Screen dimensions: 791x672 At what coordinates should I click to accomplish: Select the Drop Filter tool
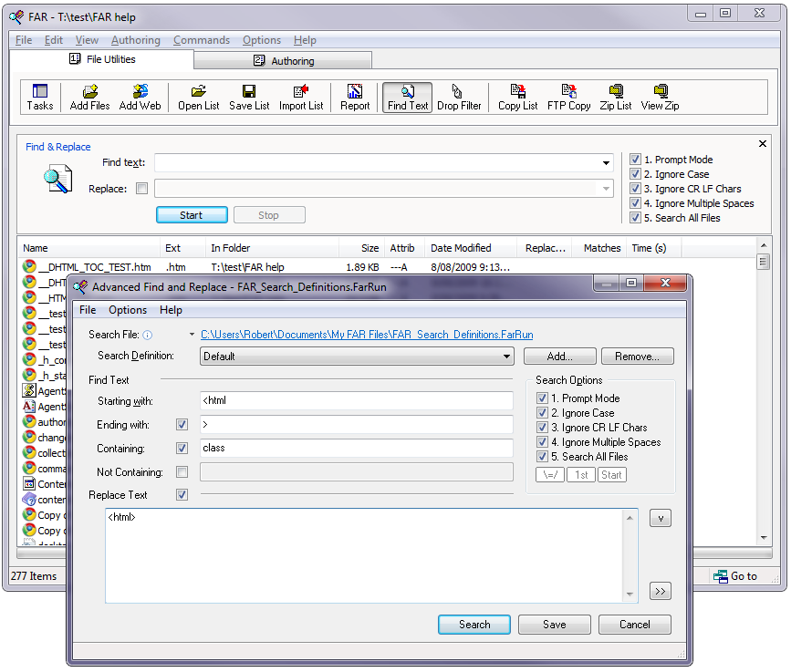[x=459, y=97]
